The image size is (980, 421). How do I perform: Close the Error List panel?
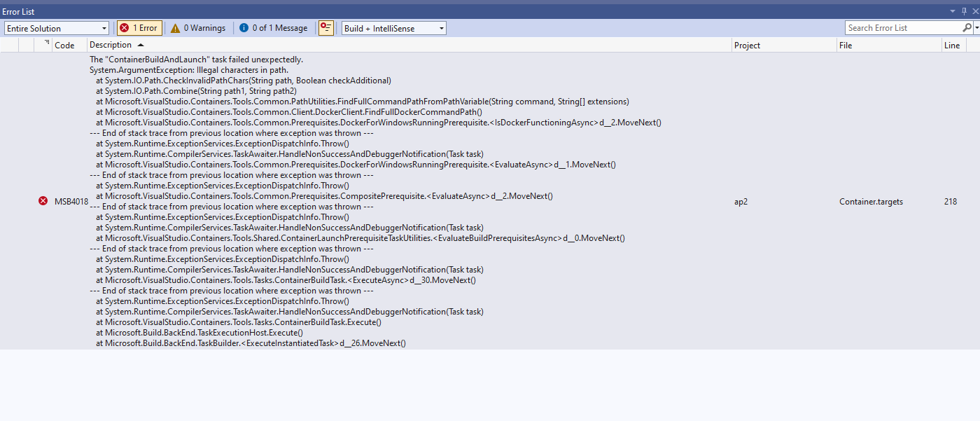point(974,12)
